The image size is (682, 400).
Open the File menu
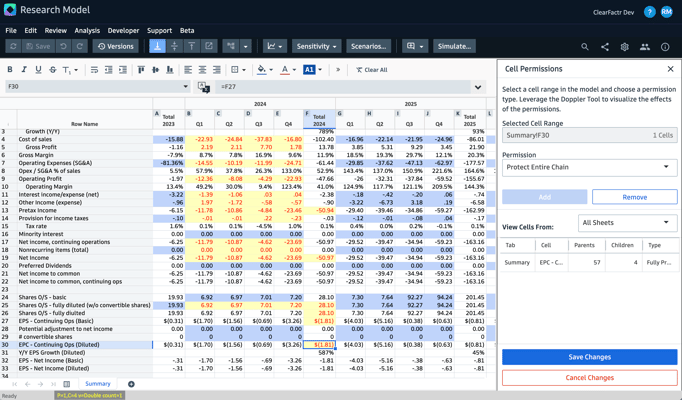click(11, 30)
